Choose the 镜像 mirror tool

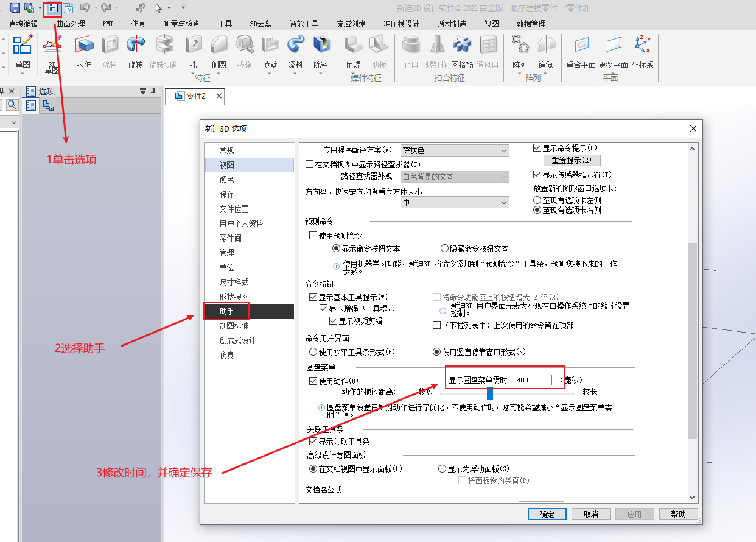click(545, 52)
